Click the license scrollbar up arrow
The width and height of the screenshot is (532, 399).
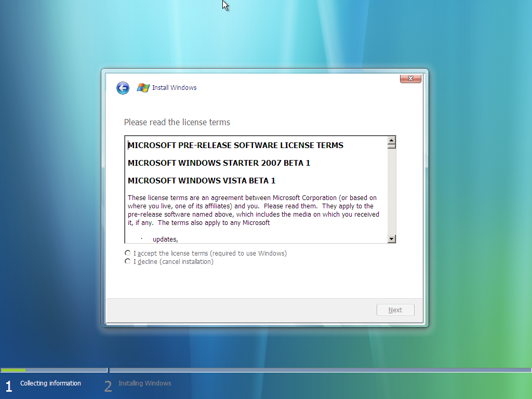pyautogui.click(x=392, y=140)
